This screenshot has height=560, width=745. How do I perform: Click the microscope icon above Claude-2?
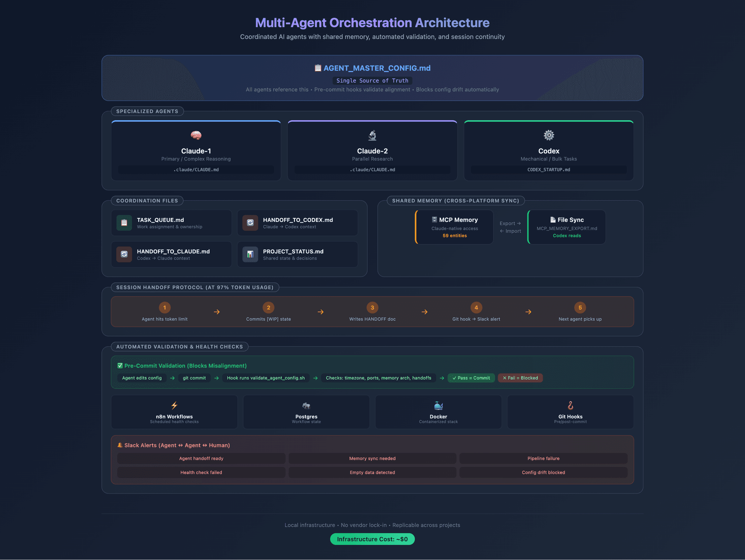[x=372, y=135]
